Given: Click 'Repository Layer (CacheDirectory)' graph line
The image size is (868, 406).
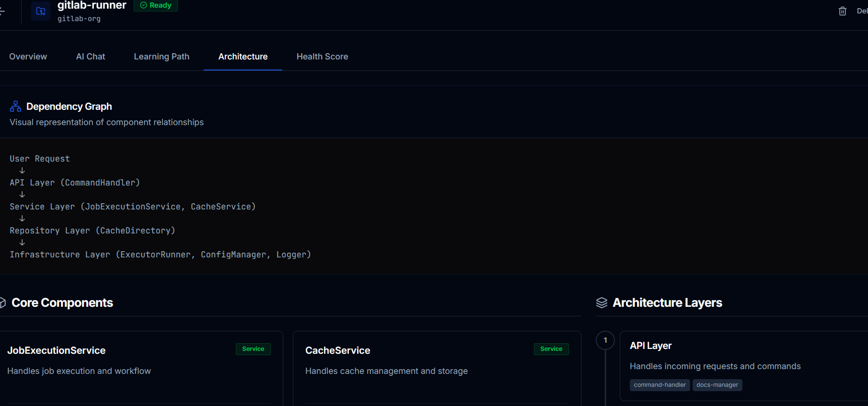Looking at the screenshot, I should (93, 231).
